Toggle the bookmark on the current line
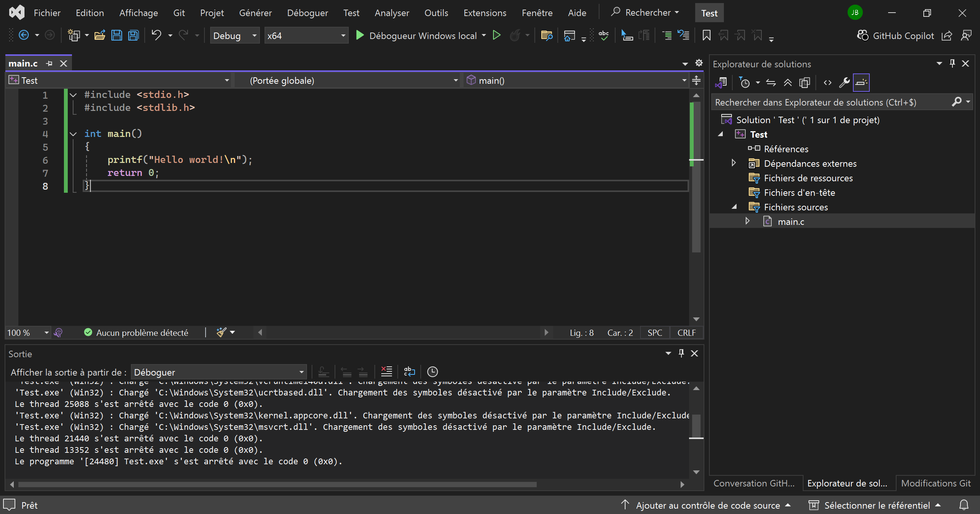The image size is (980, 514). (x=706, y=36)
